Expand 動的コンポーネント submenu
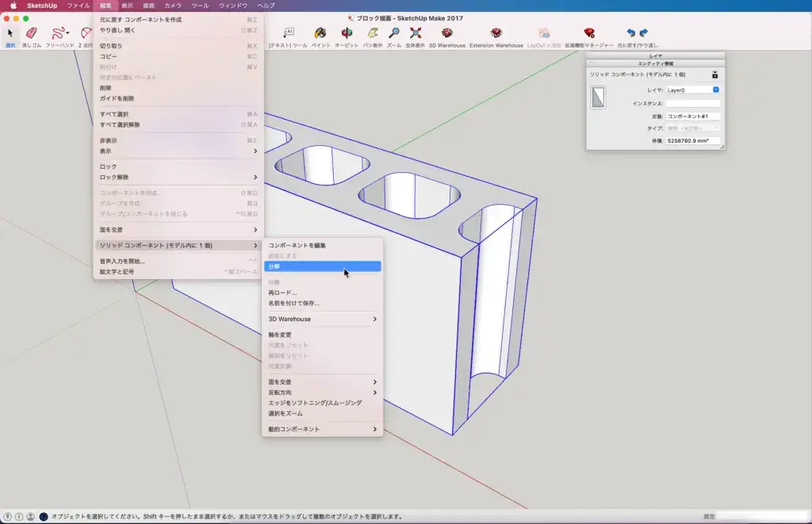The width and height of the screenshot is (812, 524). 322,429
